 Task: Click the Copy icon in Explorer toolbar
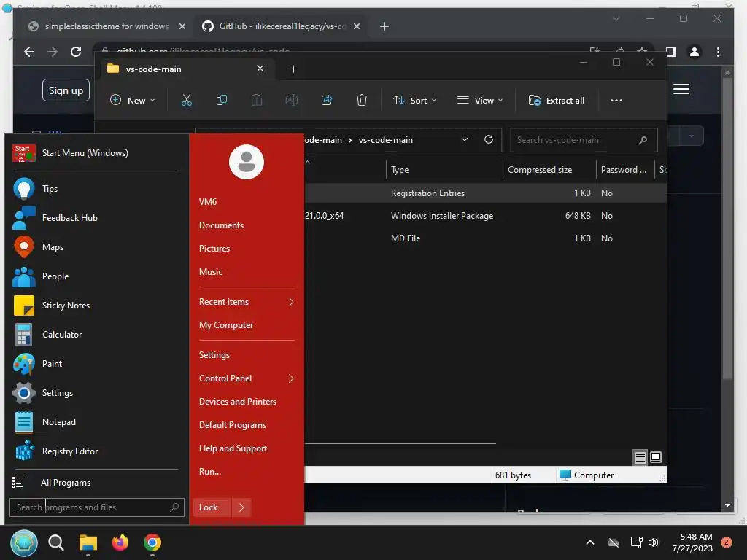pos(222,101)
